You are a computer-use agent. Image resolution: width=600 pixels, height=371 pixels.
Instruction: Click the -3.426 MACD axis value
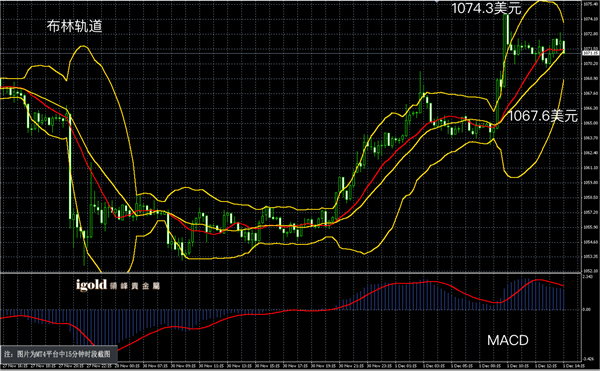(589, 359)
